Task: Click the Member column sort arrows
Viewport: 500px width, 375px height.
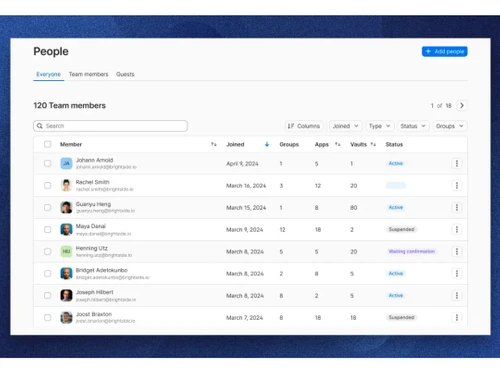Action: pyautogui.click(x=214, y=144)
